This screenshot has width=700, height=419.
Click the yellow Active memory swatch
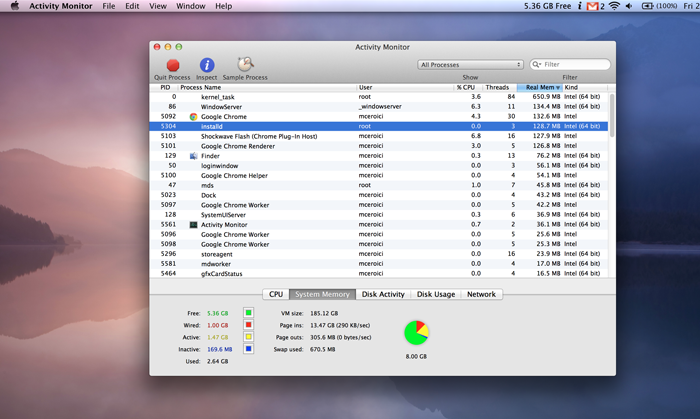point(249,337)
